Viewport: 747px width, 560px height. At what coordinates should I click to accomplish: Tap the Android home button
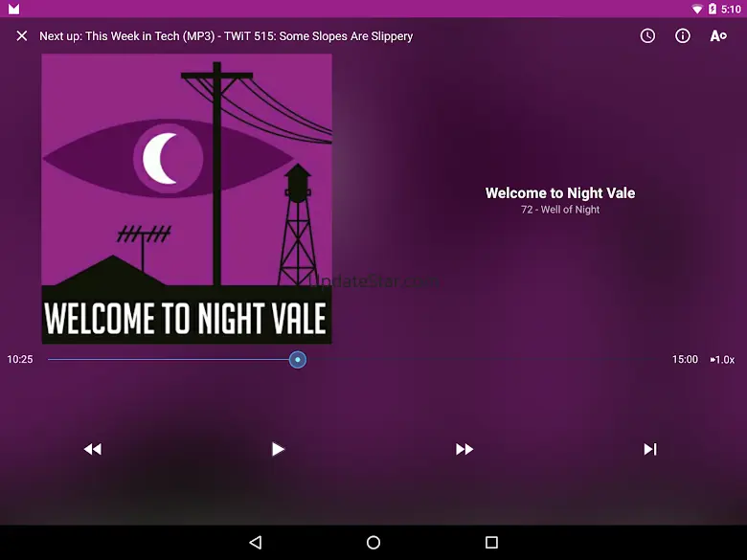pyautogui.click(x=373, y=543)
